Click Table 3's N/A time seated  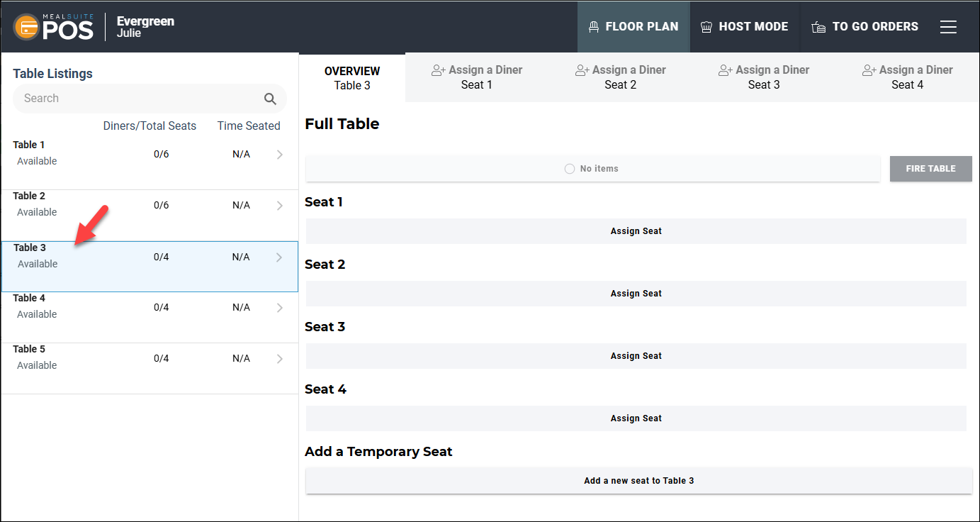coord(241,257)
